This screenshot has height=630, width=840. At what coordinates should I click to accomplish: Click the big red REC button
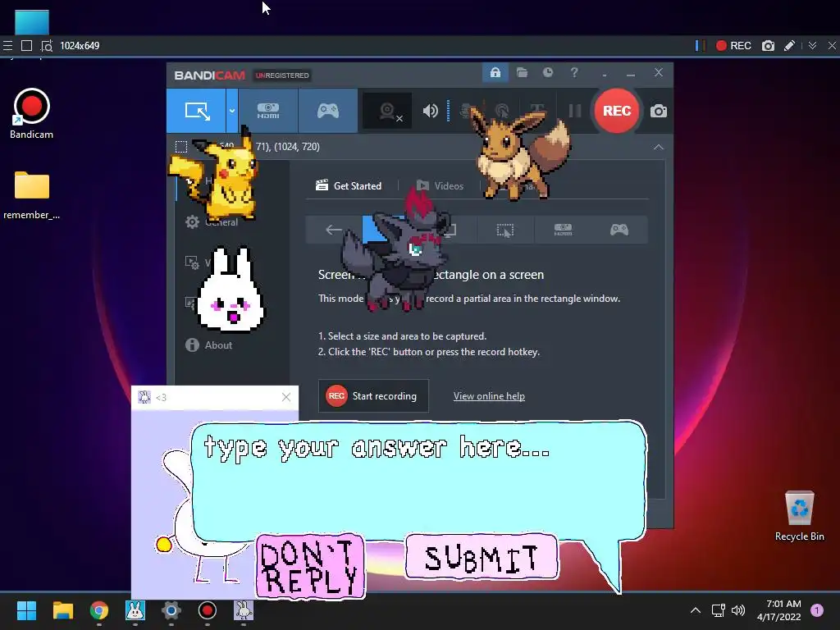617,111
